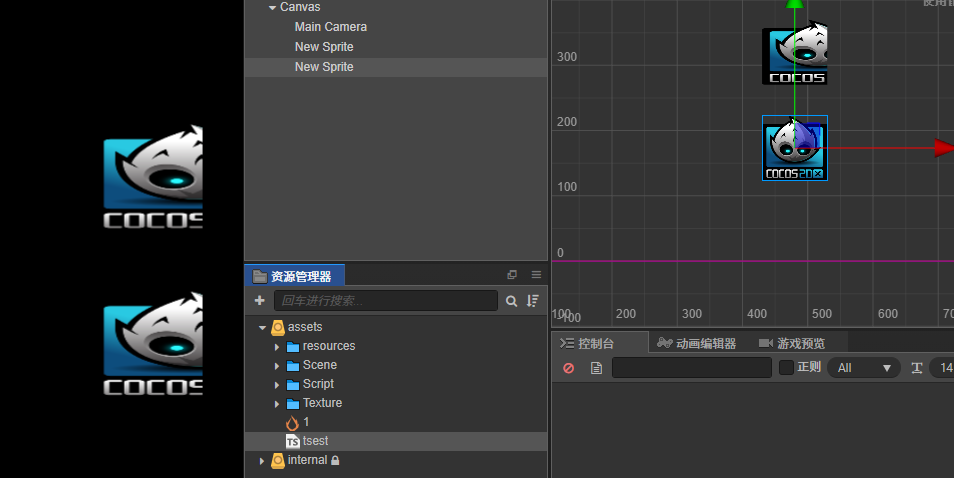Screen dimensions: 954x478
Task: Select the internal folder
Action: [307, 460]
